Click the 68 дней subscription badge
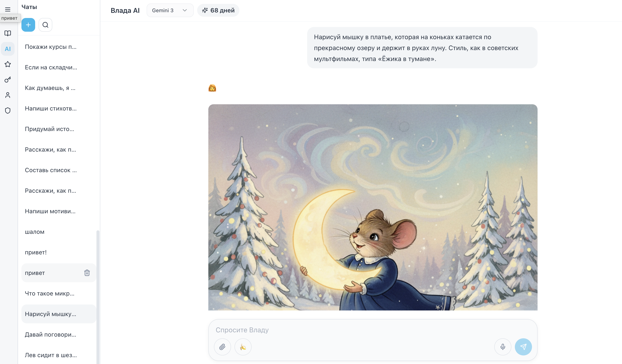 tap(218, 10)
